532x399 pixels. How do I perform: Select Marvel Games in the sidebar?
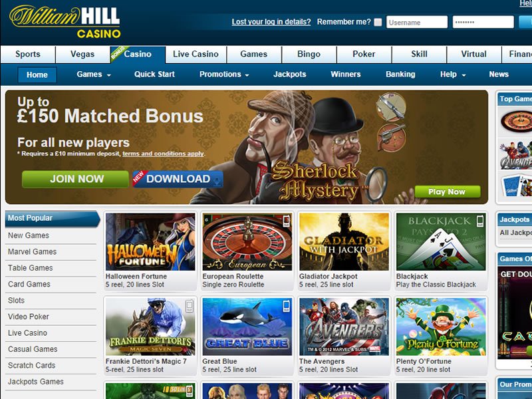pyautogui.click(x=32, y=252)
